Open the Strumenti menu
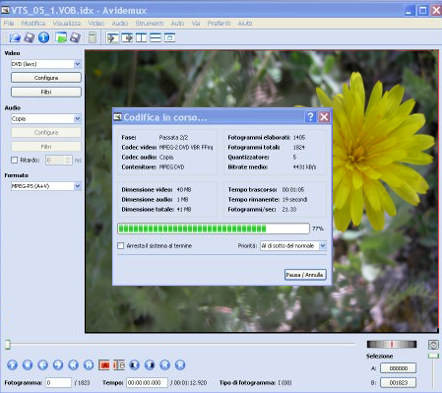Viewport: 442px width, 393px height. 150,23
